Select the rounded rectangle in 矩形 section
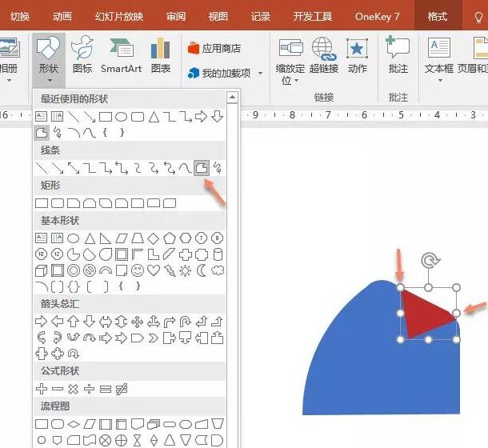The width and height of the screenshot is (488, 448). [58, 203]
